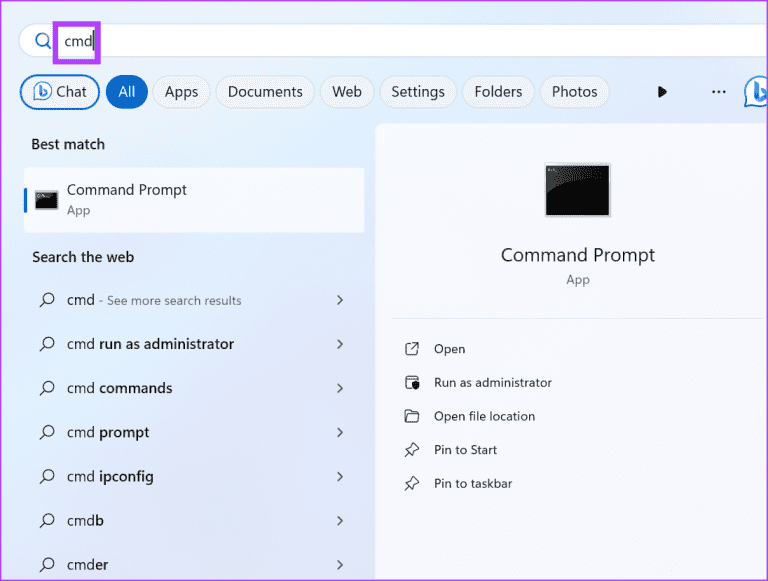The height and width of the screenshot is (581, 768).
Task: Expand the 'cmd ipconfig' suggestion chevron
Action: click(340, 477)
